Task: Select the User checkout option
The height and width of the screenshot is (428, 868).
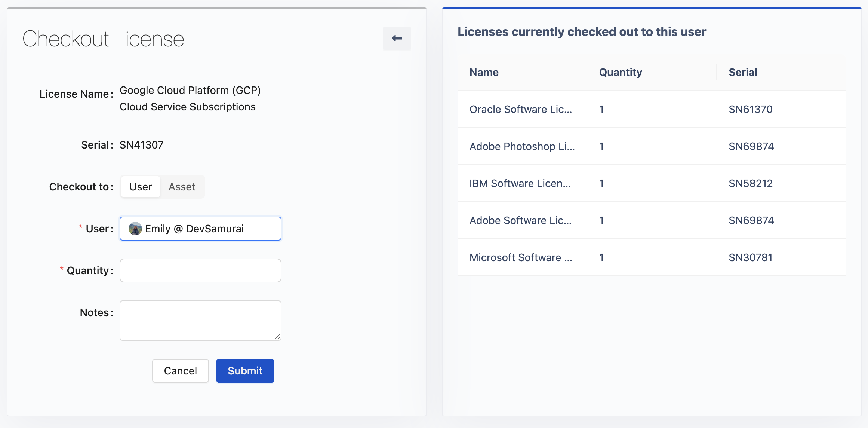Action: pyautogui.click(x=141, y=187)
